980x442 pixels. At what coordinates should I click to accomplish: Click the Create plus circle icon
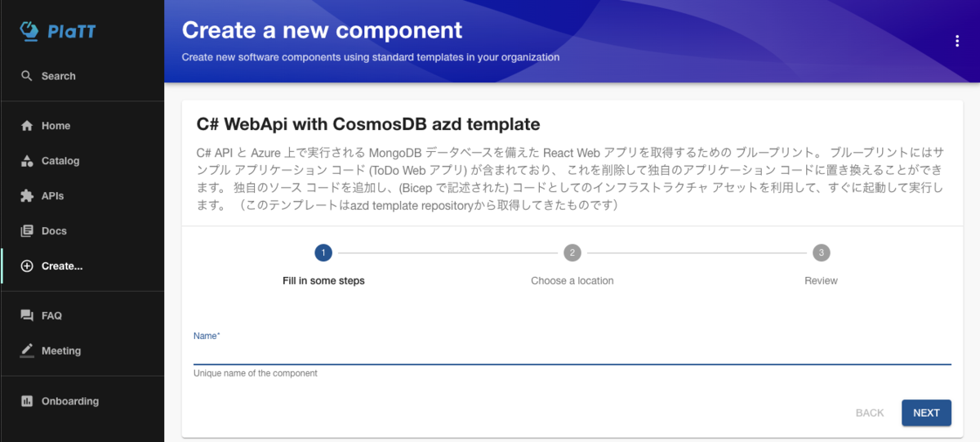tap(27, 266)
